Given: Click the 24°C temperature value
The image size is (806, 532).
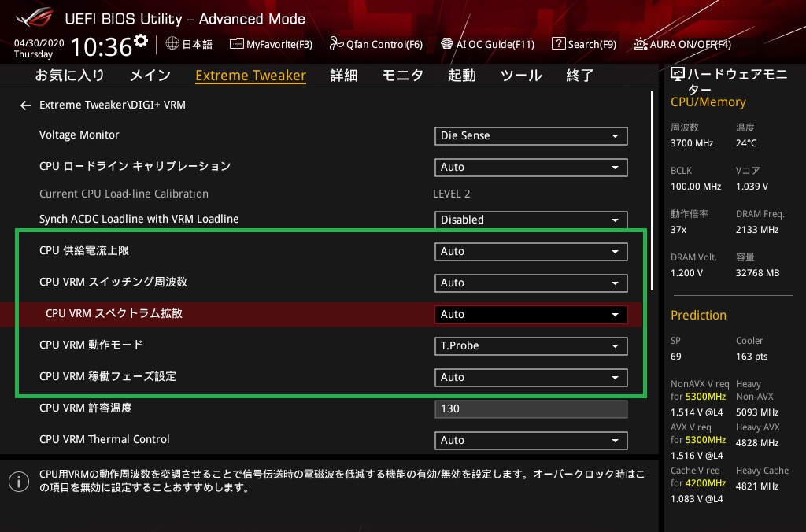Looking at the screenshot, I should pyautogui.click(x=746, y=143).
